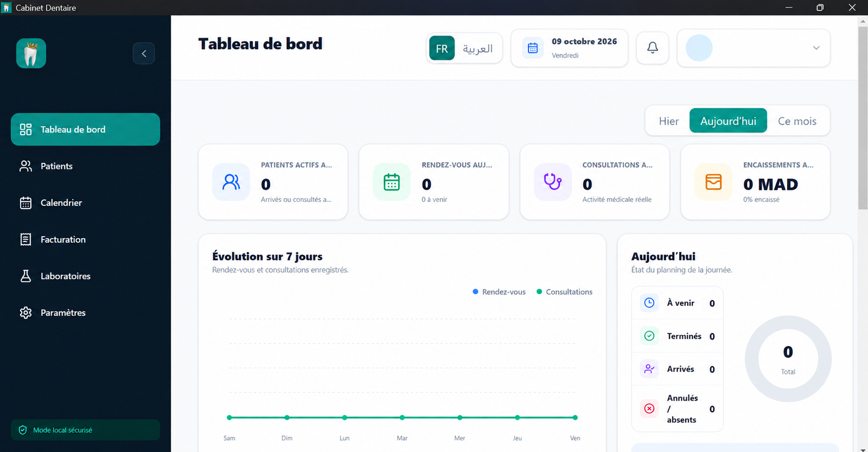
Task: Click the cancel icon for Annulés / absents
Action: click(x=649, y=409)
